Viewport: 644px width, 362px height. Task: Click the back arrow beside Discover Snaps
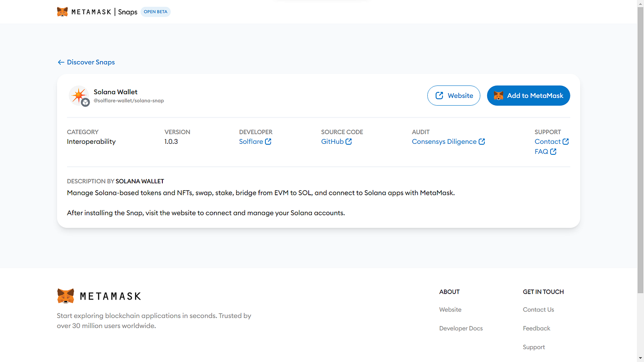point(61,62)
